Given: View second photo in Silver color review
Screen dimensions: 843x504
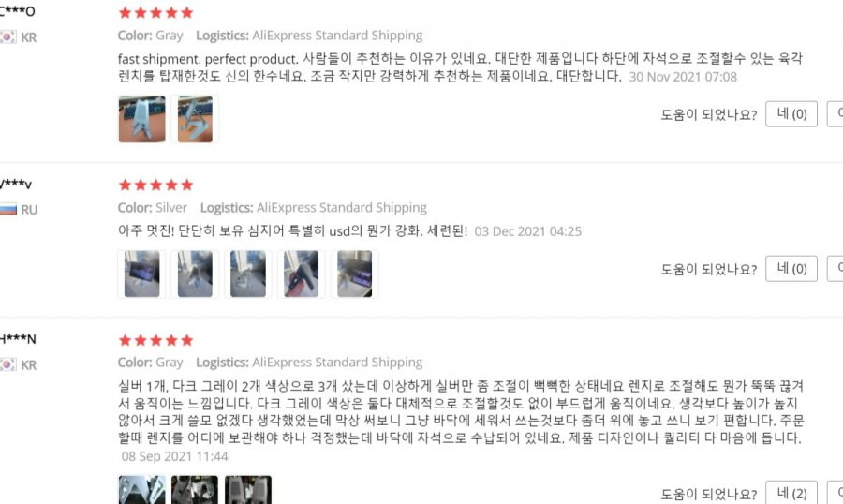Looking at the screenshot, I should click(195, 274).
